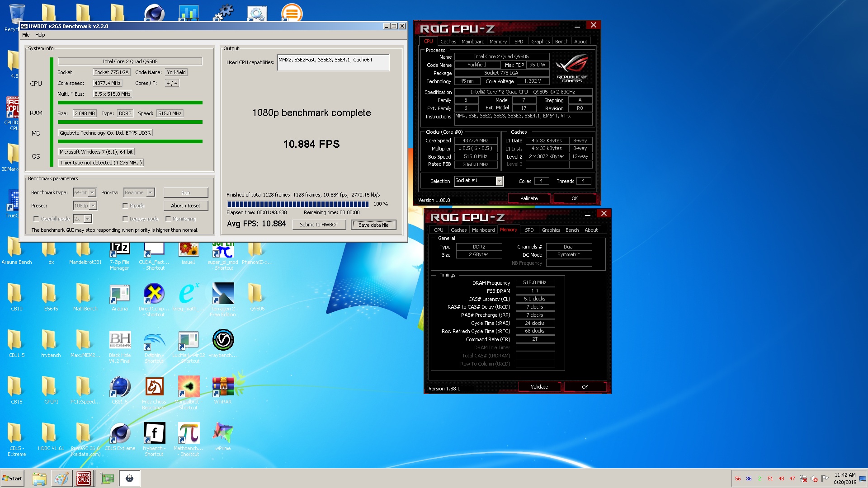The width and height of the screenshot is (868, 488).
Task: Click the Intel Core 2 Quad Q9505 CPU name field
Action: click(x=130, y=61)
